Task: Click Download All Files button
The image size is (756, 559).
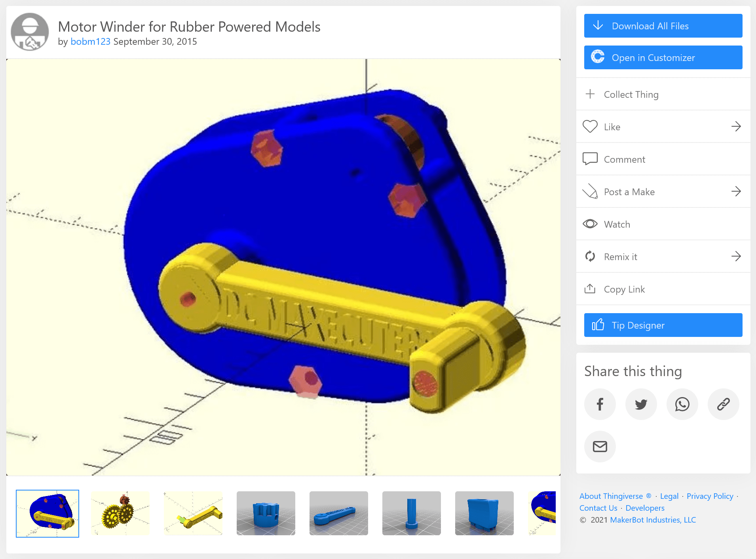Action: 663,26
